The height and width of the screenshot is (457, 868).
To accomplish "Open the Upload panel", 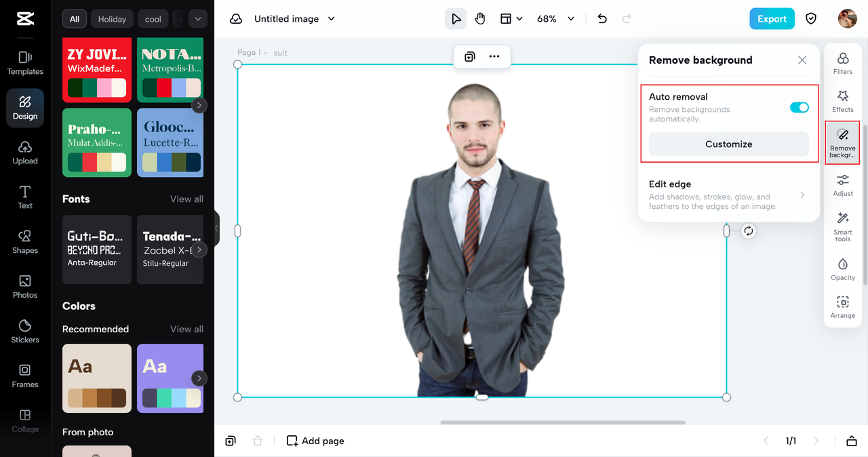I will [25, 153].
